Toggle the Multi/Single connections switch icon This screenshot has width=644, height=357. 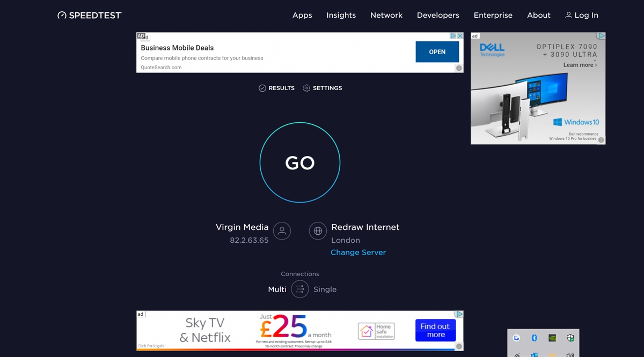[x=300, y=289]
